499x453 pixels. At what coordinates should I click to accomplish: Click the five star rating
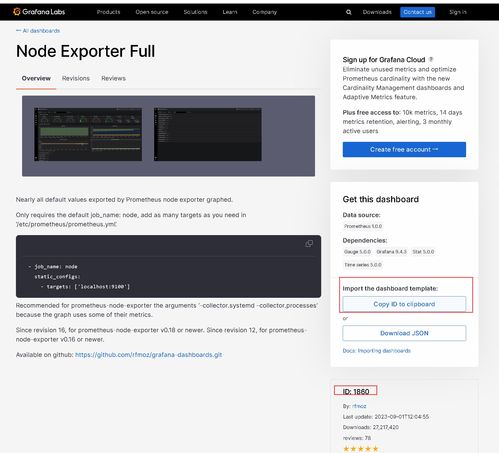pos(361,449)
